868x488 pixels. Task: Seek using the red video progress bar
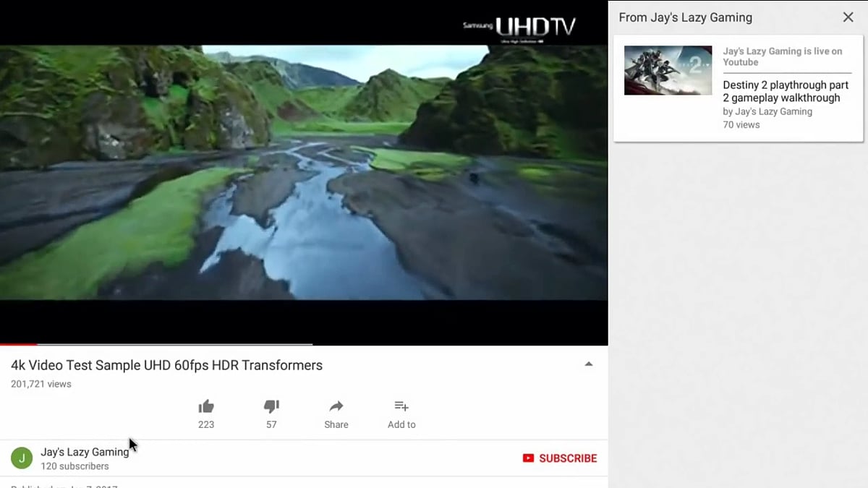(x=18, y=344)
